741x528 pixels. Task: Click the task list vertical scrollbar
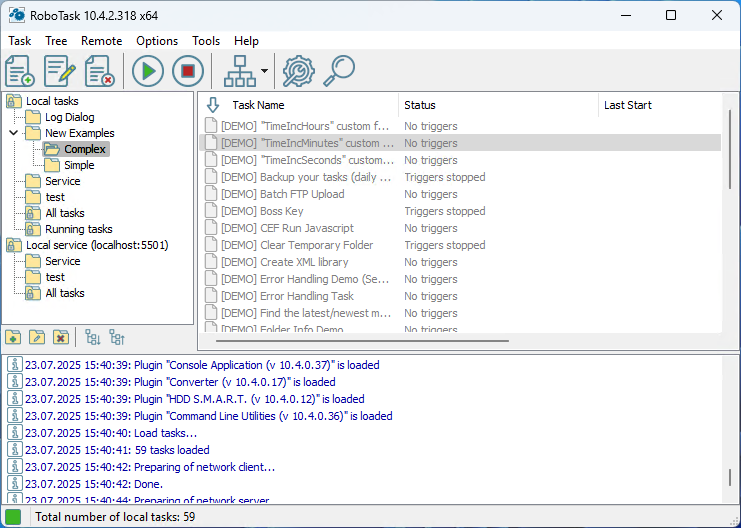click(x=730, y=149)
